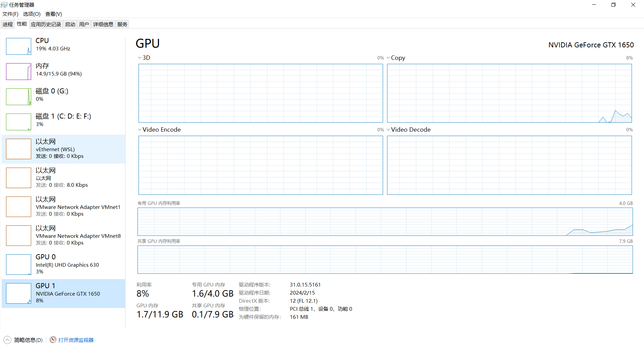Open the GPU 0 Intel UHD Graphics 630 thumbnail graph
Image resolution: width=644 pixels, height=350 pixels.
[18, 265]
